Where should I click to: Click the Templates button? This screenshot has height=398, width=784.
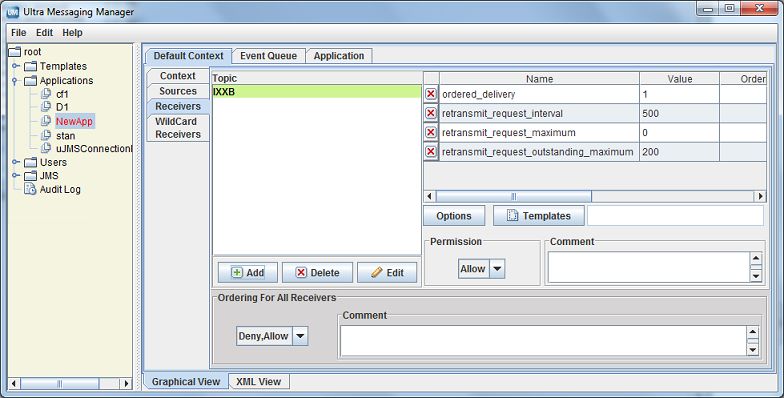[539, 216]
